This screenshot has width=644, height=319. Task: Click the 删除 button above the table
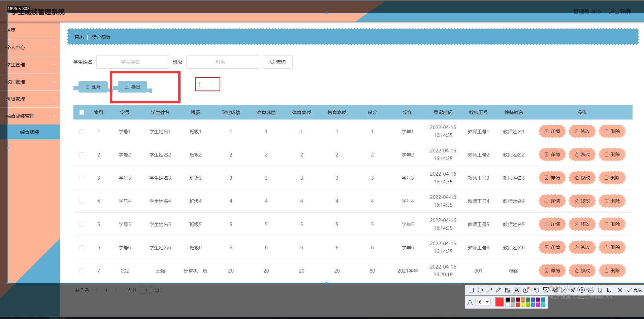93,87
